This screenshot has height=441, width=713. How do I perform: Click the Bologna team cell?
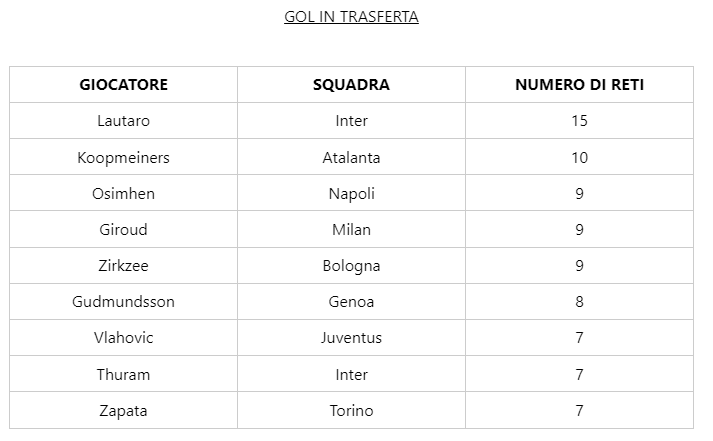[x=351, y=266]
